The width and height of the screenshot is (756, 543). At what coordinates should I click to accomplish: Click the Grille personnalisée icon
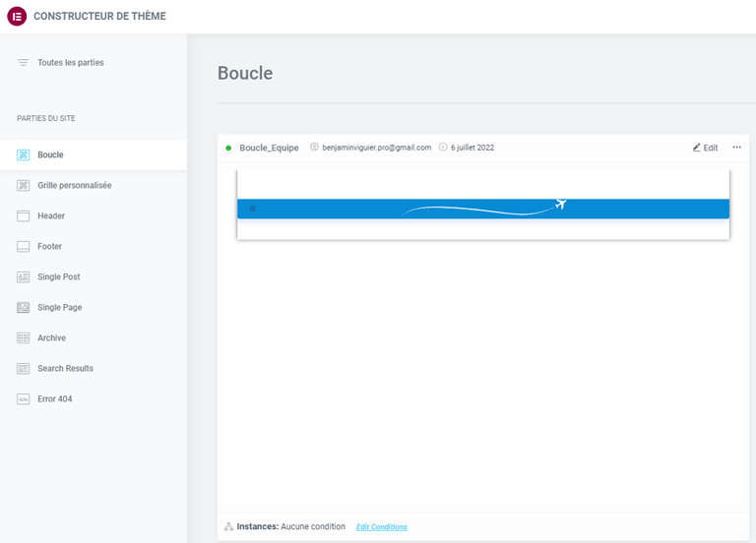pos(23,186)
